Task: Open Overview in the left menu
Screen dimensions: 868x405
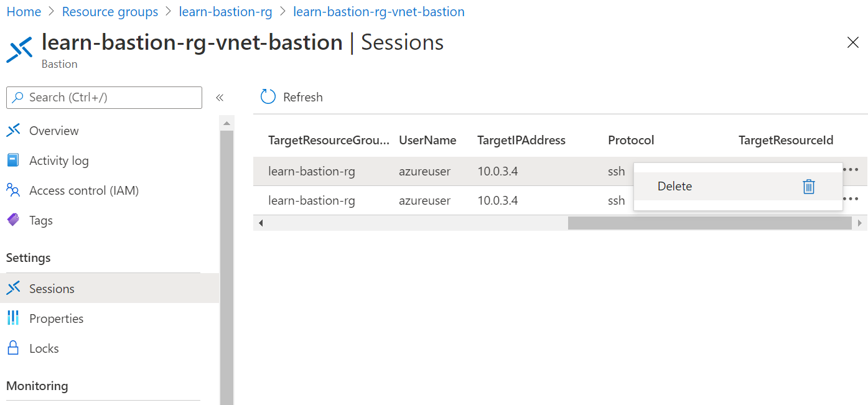Action: 54,131
